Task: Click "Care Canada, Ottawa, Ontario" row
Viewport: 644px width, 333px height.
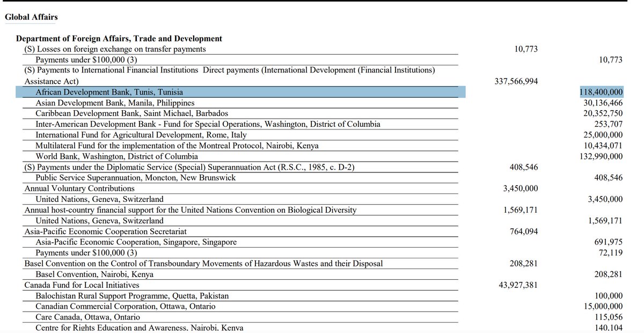Action: point(87,317)
